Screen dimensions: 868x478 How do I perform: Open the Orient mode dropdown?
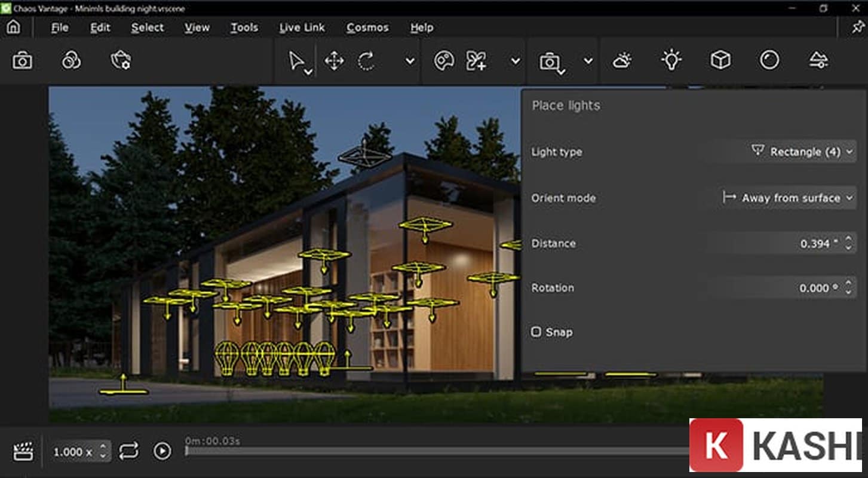coord(789,198)
